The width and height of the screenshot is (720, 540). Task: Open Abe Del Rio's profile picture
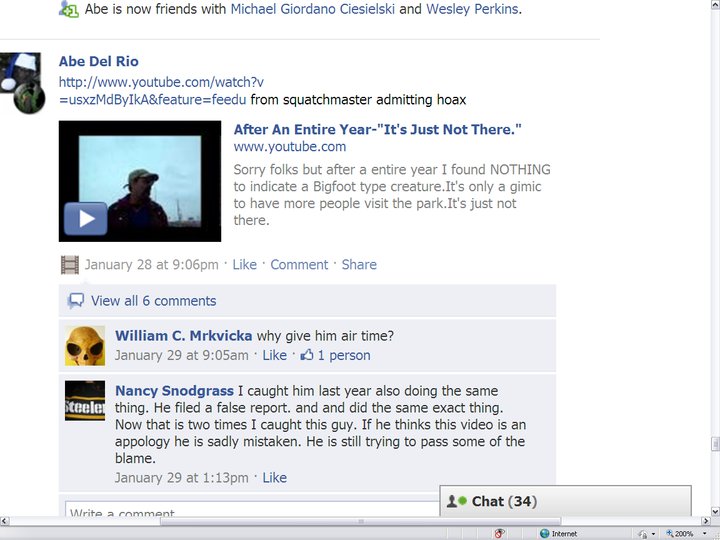(22, 83)
